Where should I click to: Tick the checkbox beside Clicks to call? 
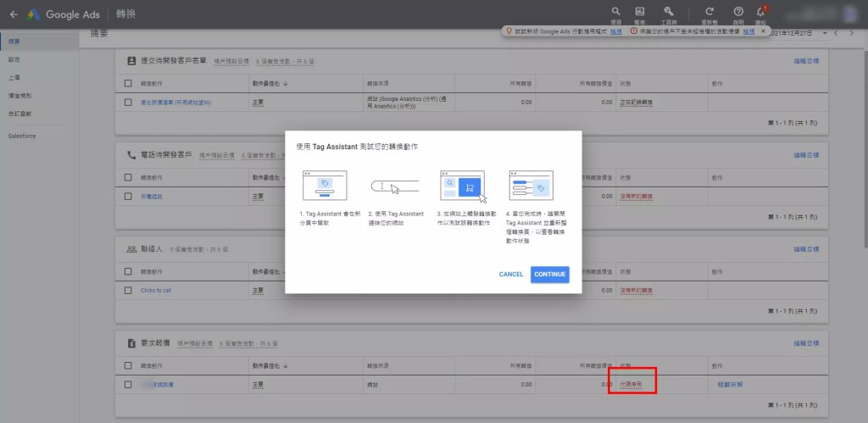point(128,290)
